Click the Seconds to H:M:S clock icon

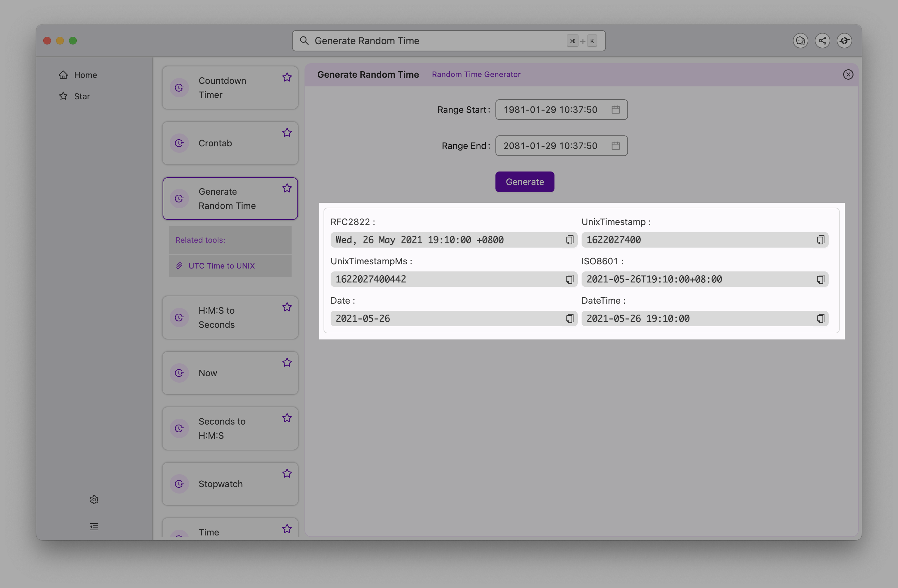tap(179, 428)
